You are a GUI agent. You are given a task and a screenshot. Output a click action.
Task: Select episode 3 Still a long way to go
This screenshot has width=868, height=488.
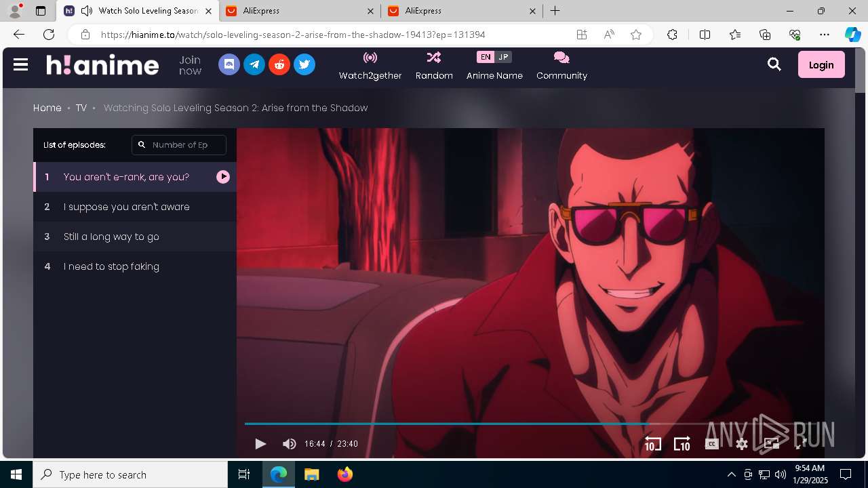click(x=135, y=237)
